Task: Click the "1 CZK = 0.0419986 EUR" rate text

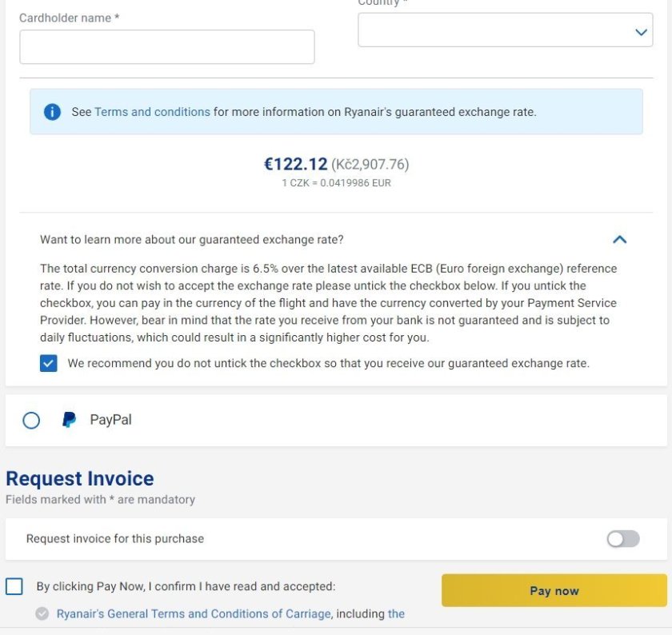Action: tap(336, 183)
